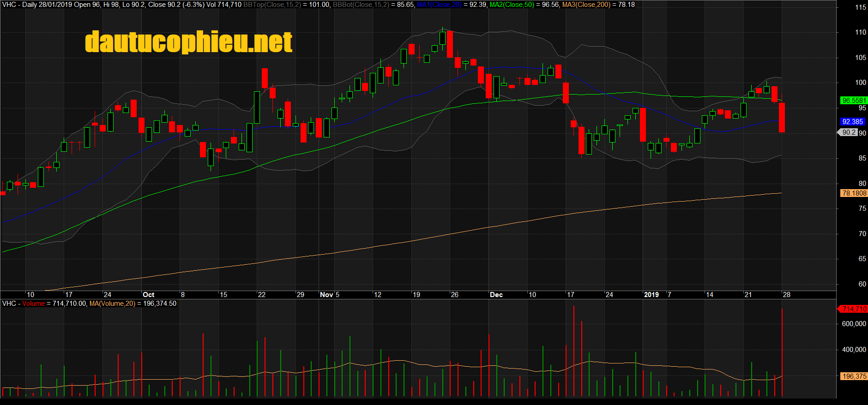Viewport: 868px width, 405px height.
Task: Click the red Volume label in lower pane
Action: [x=33, y=304]
